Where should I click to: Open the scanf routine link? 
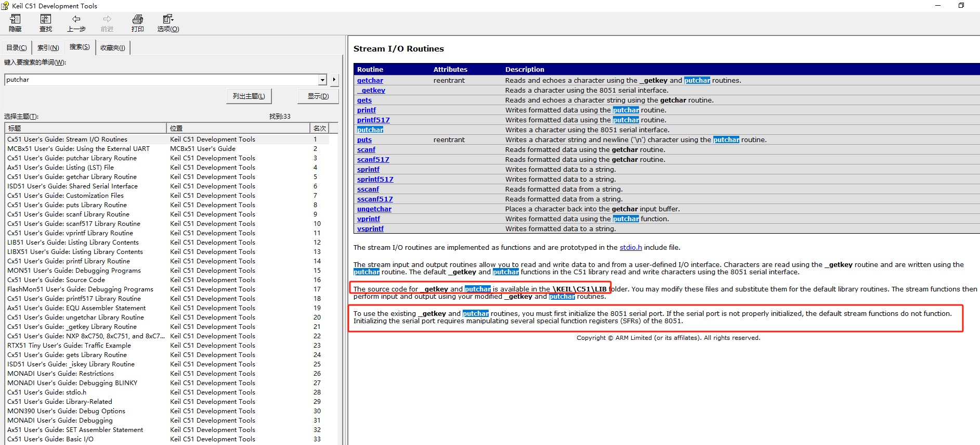tap(366, 150)
